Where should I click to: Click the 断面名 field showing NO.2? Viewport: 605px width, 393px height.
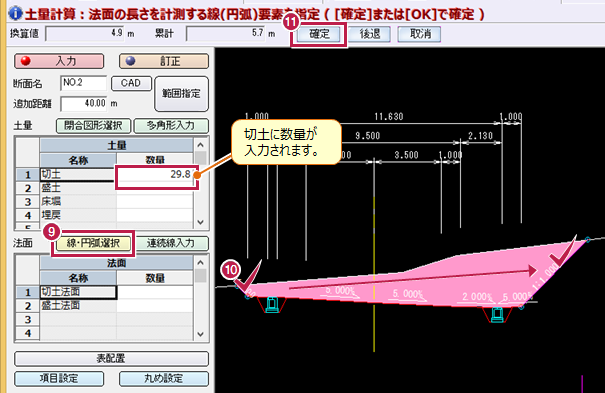tap(83, 83)
